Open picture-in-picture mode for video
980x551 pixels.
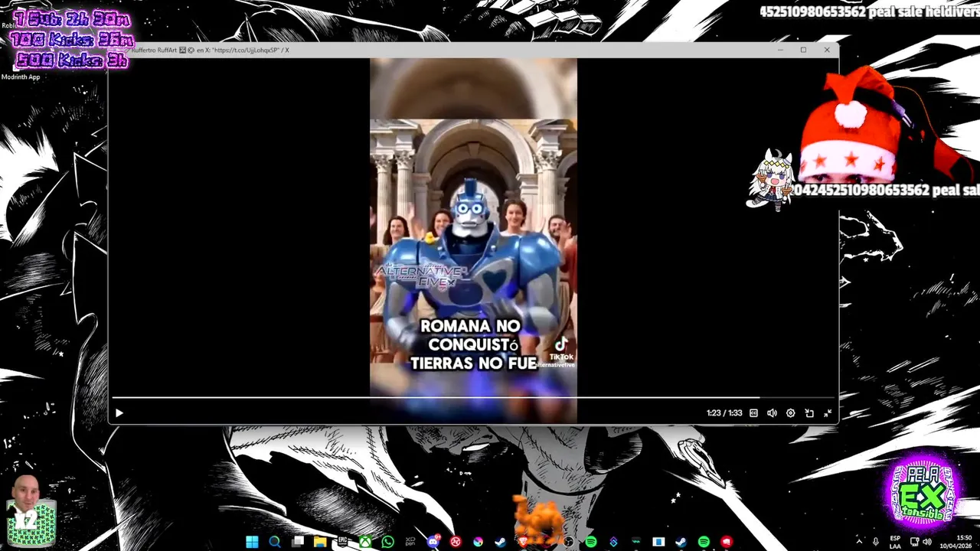click(x=809, y=413)
